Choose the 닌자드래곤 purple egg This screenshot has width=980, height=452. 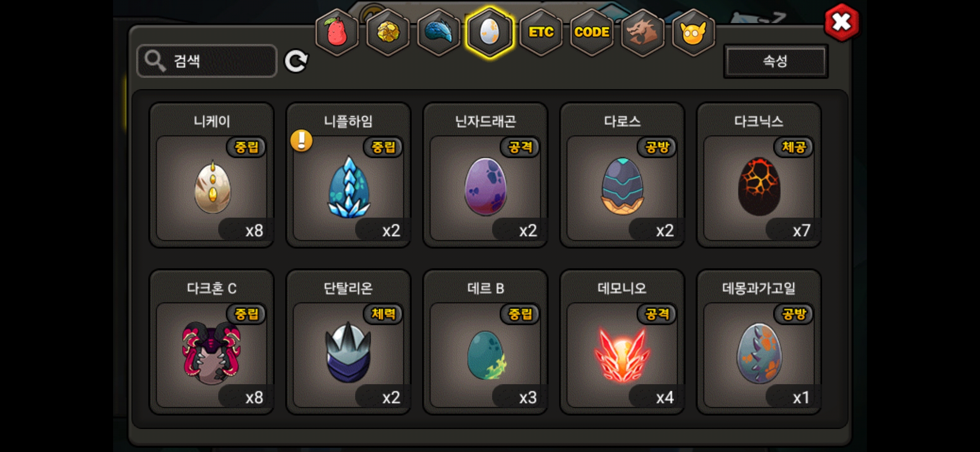coord(485,175)
